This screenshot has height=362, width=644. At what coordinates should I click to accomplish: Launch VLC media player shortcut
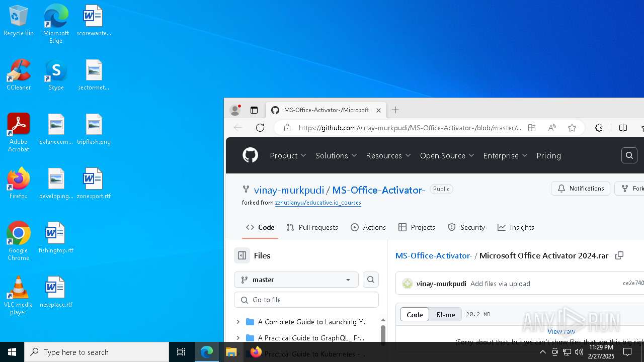coord(19,296)
